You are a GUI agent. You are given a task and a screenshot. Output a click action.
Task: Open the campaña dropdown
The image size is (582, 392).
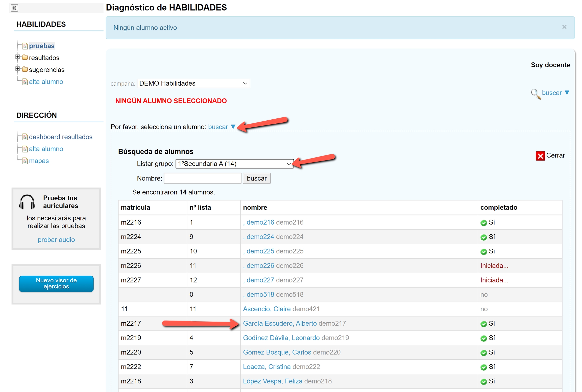pos(193,83)
